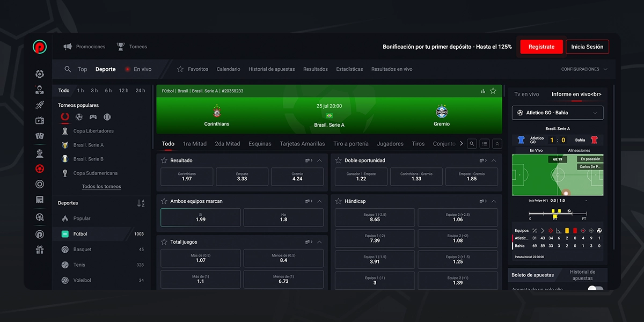Open the gift box sidebar icon

40,250
